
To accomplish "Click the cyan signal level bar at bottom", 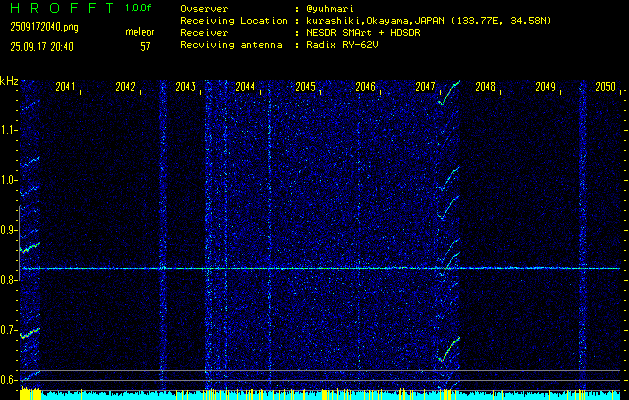I will pyautogui.click(x=320, y=395).
